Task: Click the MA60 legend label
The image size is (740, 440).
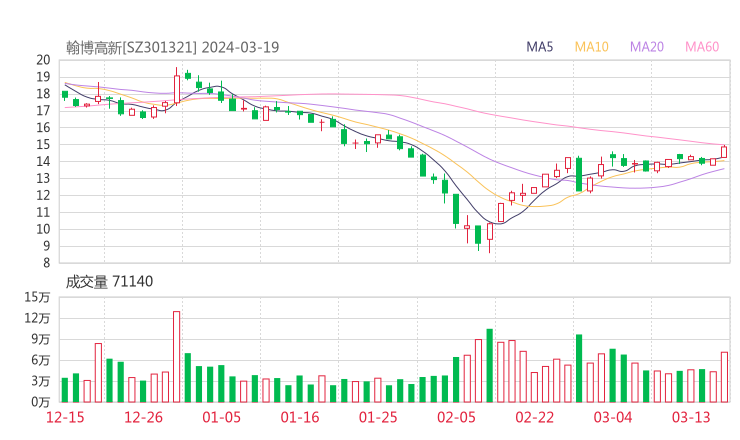Action: tap(702, 47)
